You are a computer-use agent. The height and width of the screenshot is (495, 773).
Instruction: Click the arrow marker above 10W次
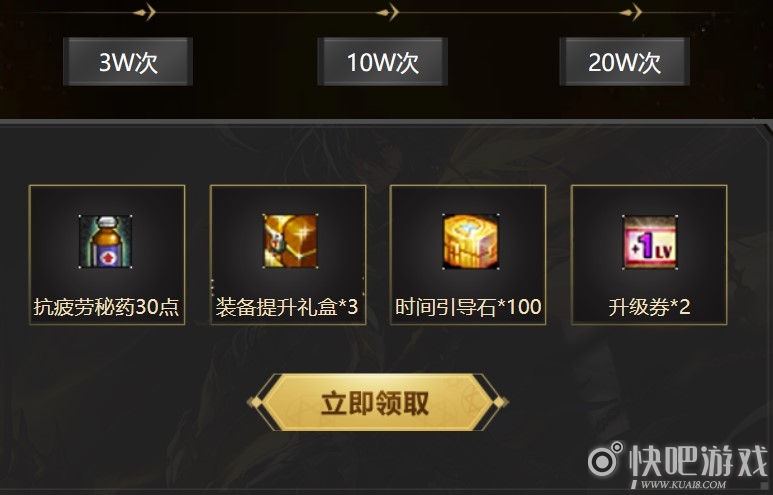pyautogui.click(x=388, y=12)
